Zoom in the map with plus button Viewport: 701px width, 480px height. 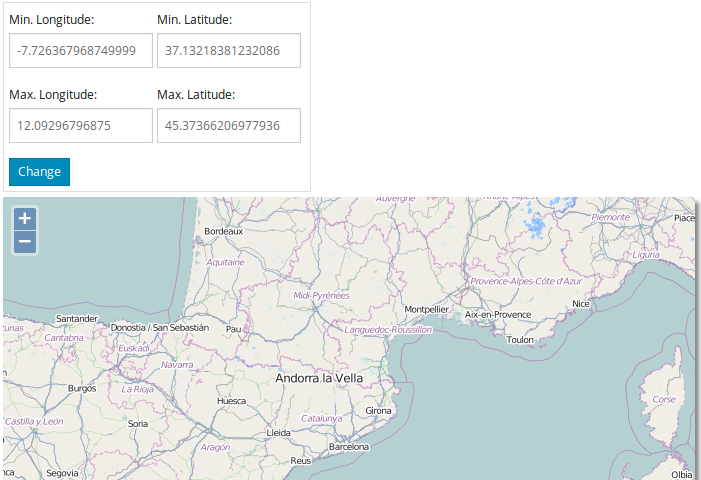point(25,219)
